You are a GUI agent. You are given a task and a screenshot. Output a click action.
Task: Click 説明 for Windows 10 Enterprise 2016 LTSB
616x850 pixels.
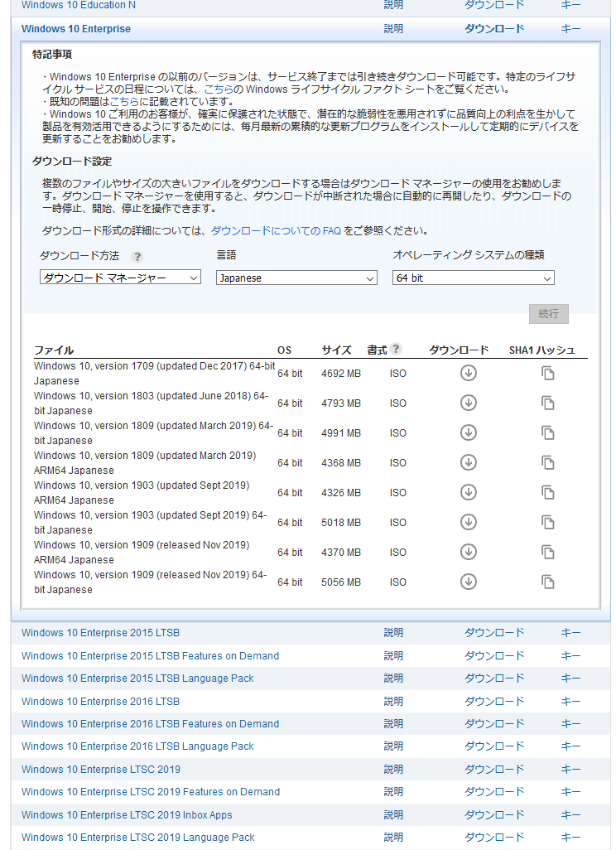393,702
